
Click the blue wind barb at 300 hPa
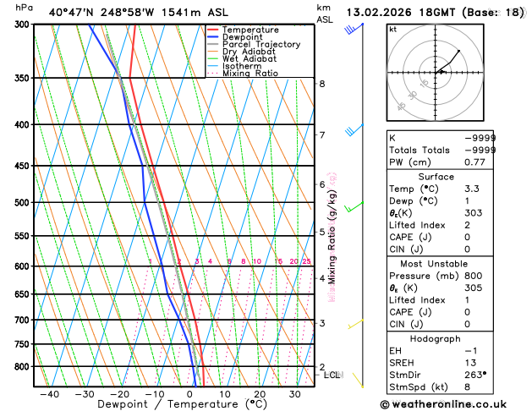point(354,29)
